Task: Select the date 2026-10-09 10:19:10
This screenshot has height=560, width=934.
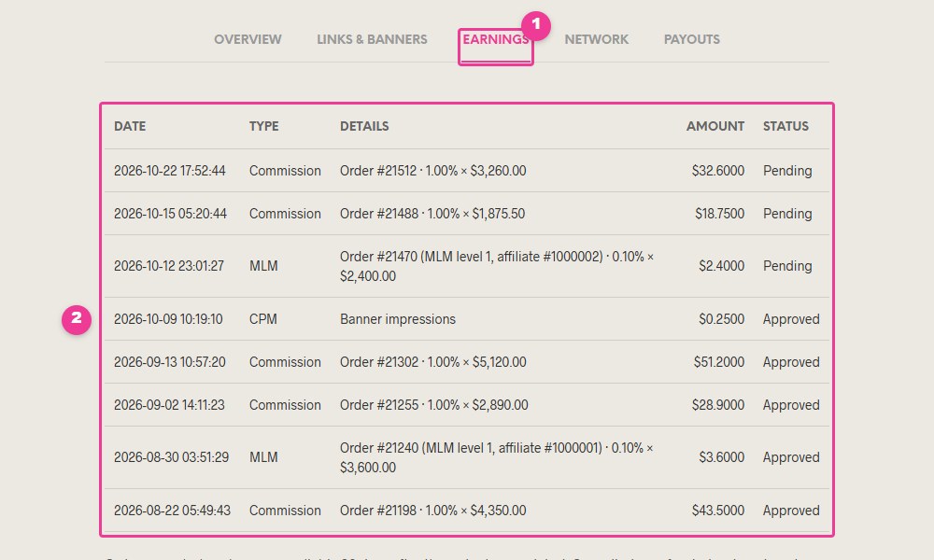Action: pyautogui.click(x=168, y=319)
